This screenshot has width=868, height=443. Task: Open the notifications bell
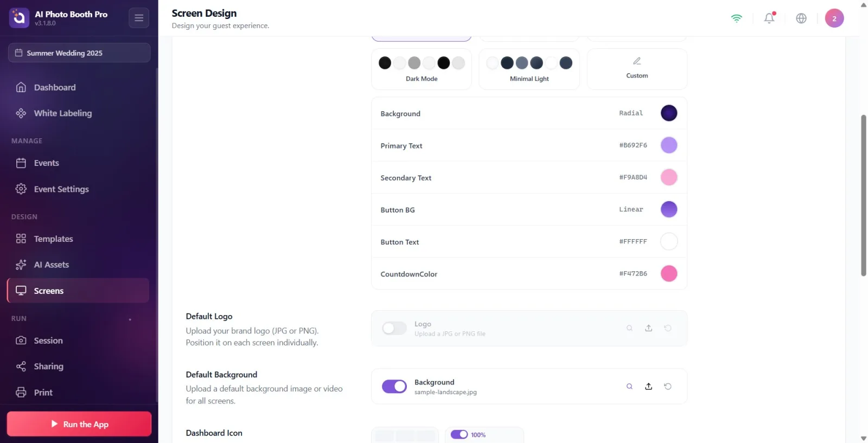[x=769, y=18]
